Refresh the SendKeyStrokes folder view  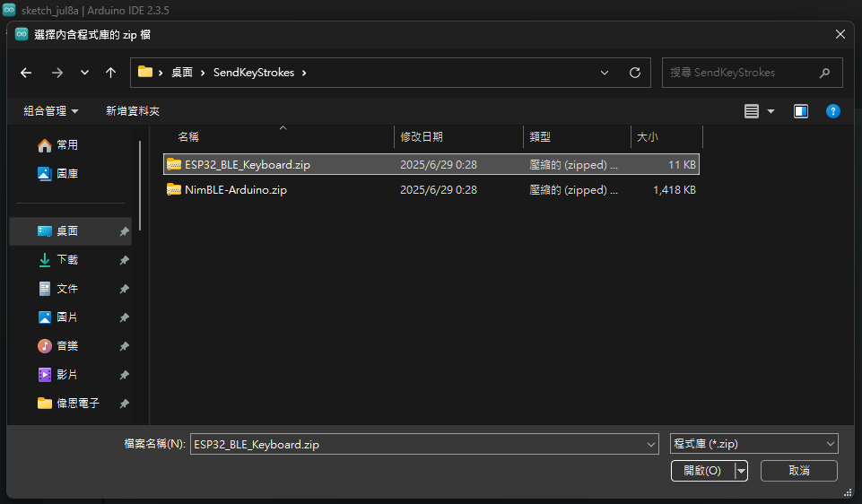pyautogui.click(x=635, y=73)
